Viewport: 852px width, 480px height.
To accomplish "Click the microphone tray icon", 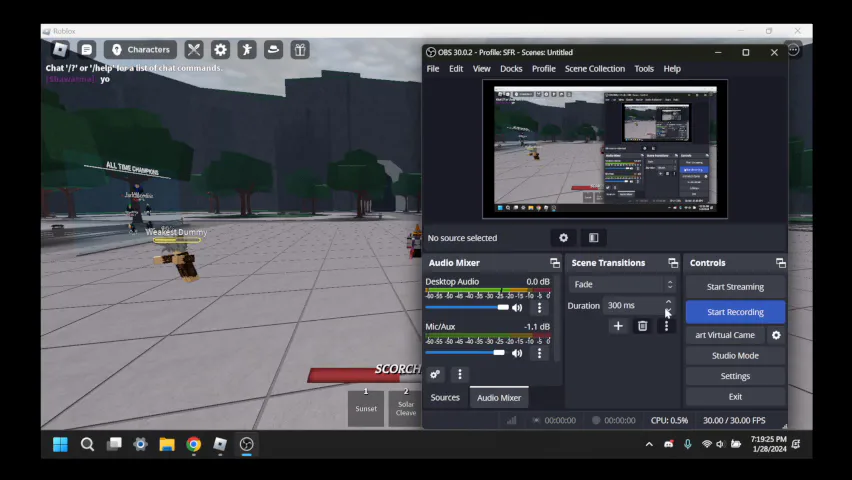I will click(687, 444).
